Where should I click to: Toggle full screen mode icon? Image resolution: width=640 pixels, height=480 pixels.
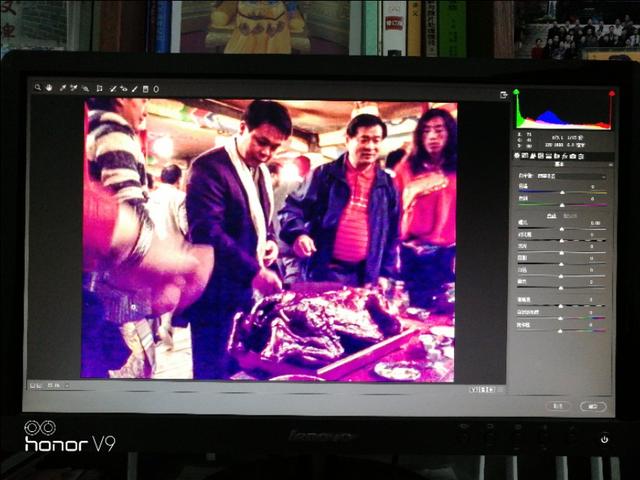pos(504,95)
